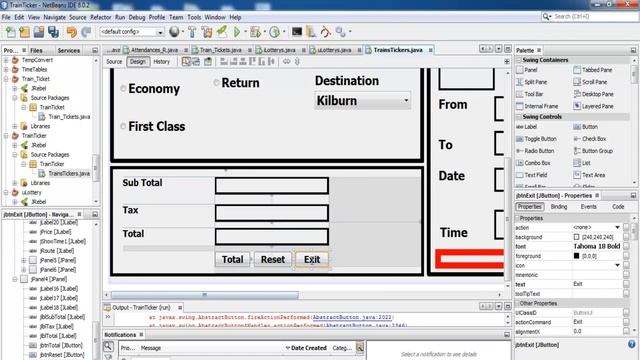The height and width of the screenshot is (360, 640).
Task: Expand the TimeTables project node
Action: click(x=6, y=69)
